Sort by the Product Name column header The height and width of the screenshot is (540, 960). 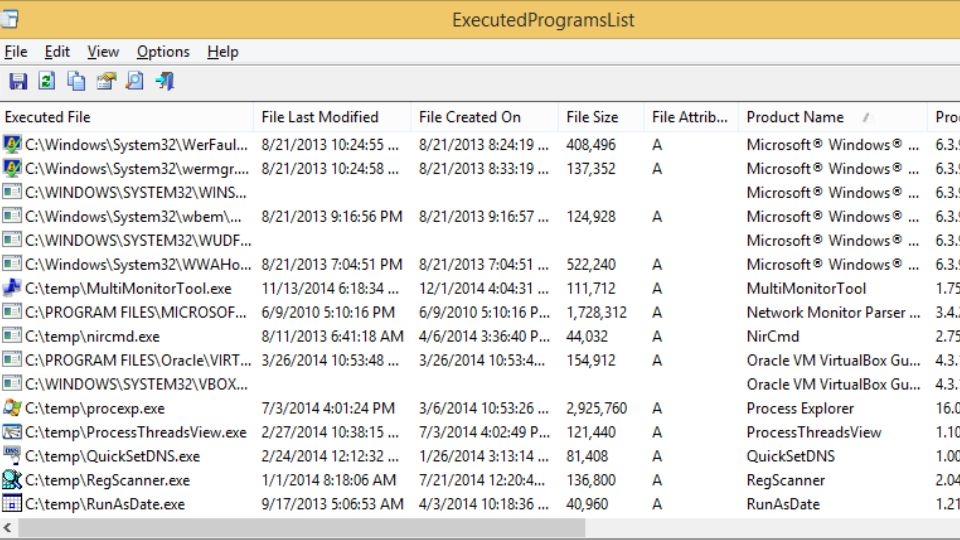point(795,117)
